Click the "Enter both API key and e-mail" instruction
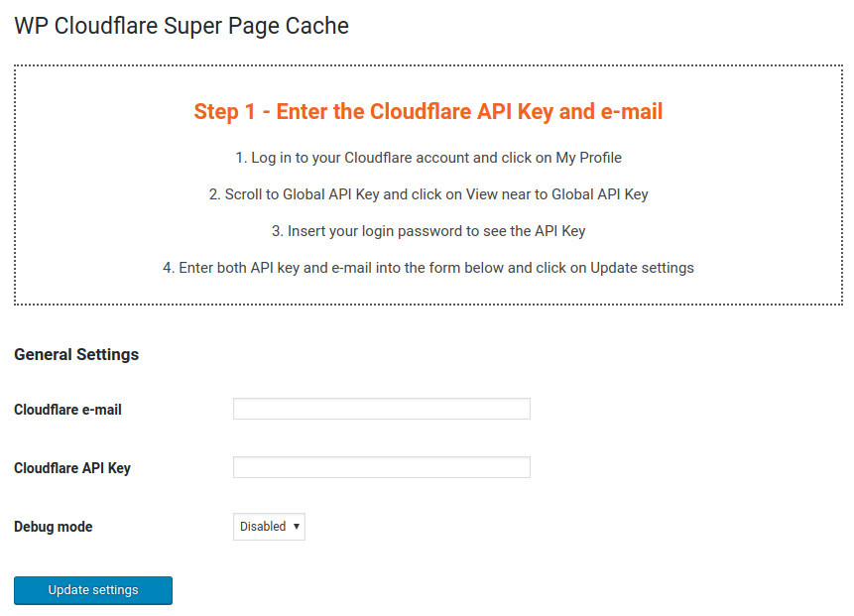The image size is (854, 616). [427, 268]
